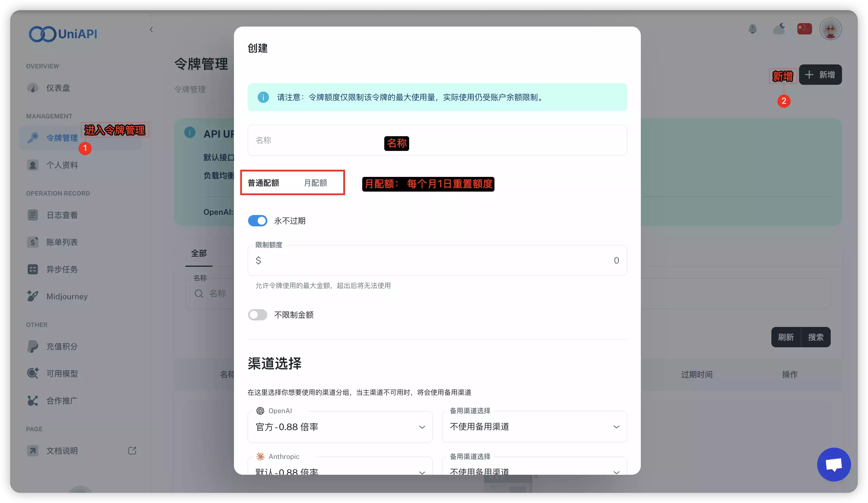This screenshot has height=503, width=868.
Task: Select Midjourney in the sidebar
Action: click(67, 296)
